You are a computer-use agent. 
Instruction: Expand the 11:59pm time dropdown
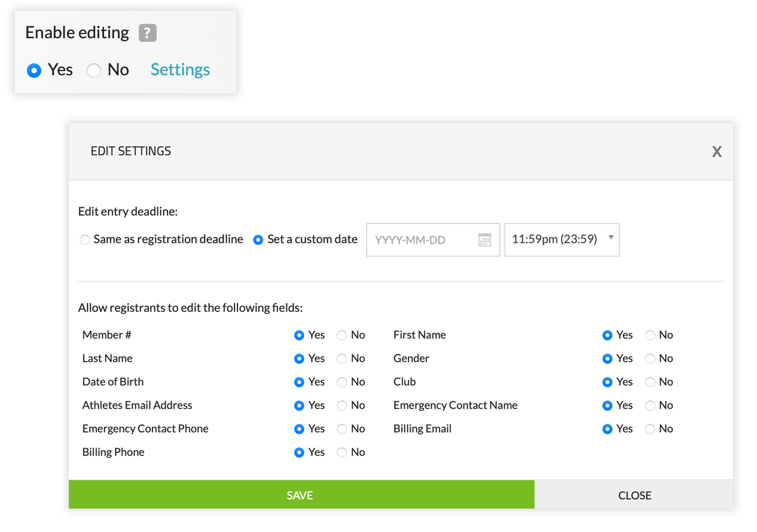pos(561,240)
